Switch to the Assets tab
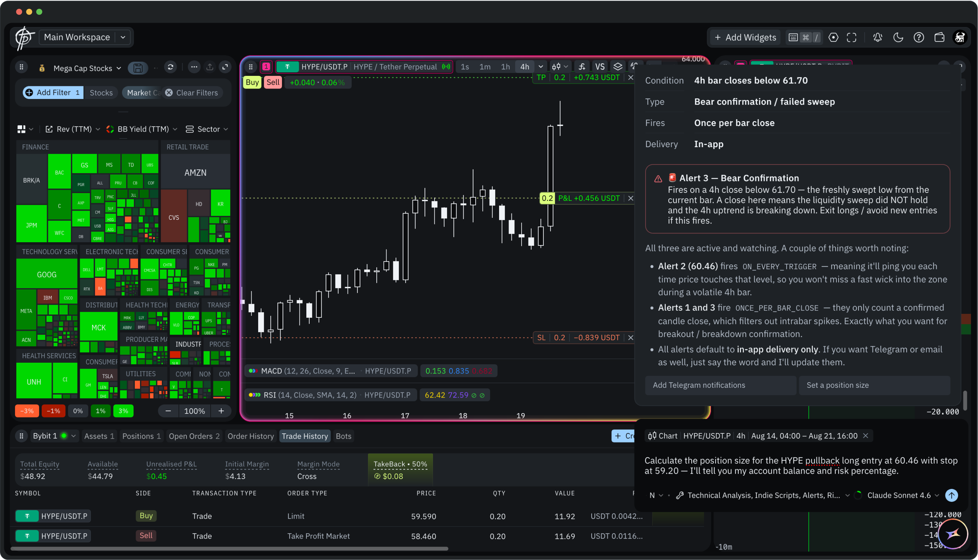This screenshot has width=978, height=560. pyautogui.click(x=99, y=436)
